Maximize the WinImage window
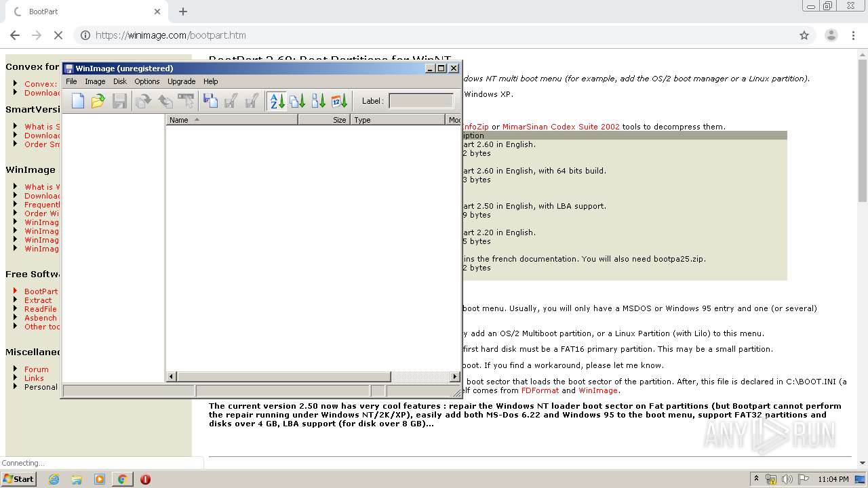 pyautogui.click(x=441, y=68)
